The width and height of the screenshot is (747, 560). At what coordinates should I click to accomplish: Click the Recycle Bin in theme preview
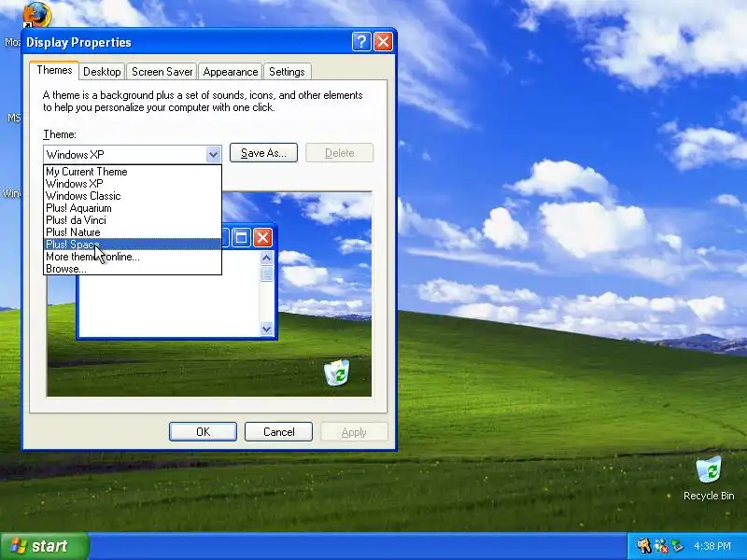337,372
